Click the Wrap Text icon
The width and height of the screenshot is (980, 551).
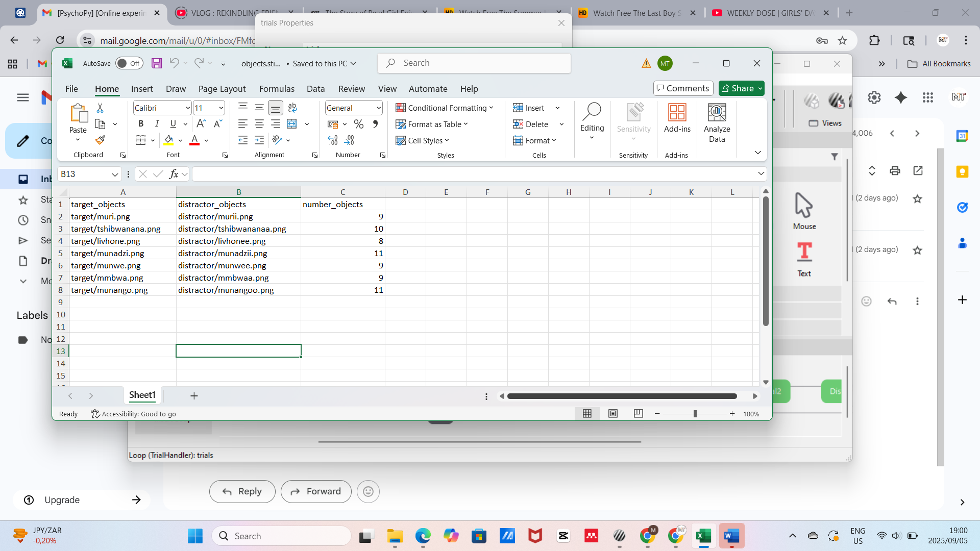[x=292, y=108]
